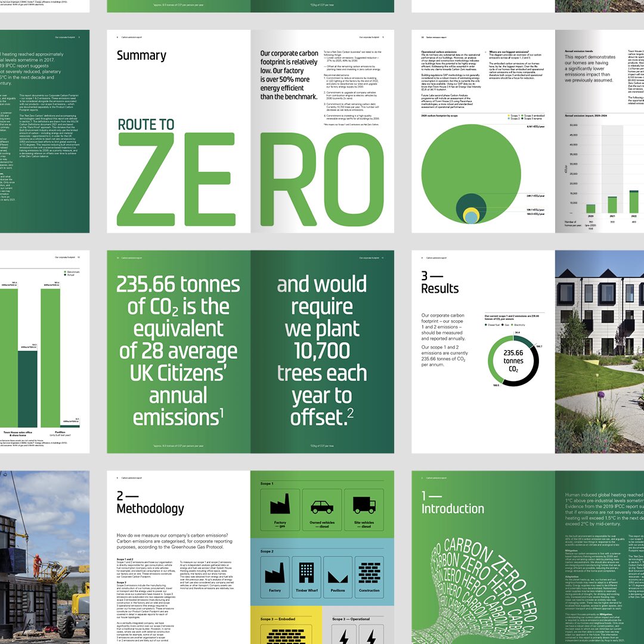Viewport: 644px width, 644px height.
Task: Click the 'Scope 2' label on the blue panel
Action: (267, 551)
